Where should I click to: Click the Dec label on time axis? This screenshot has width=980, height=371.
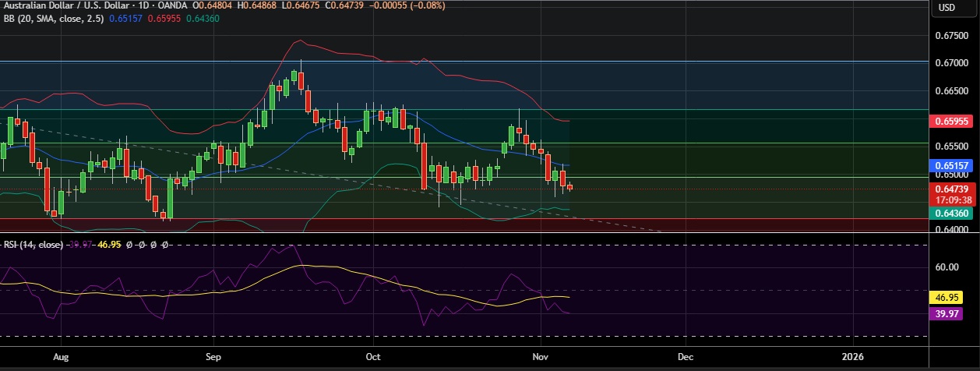(686, 356)
